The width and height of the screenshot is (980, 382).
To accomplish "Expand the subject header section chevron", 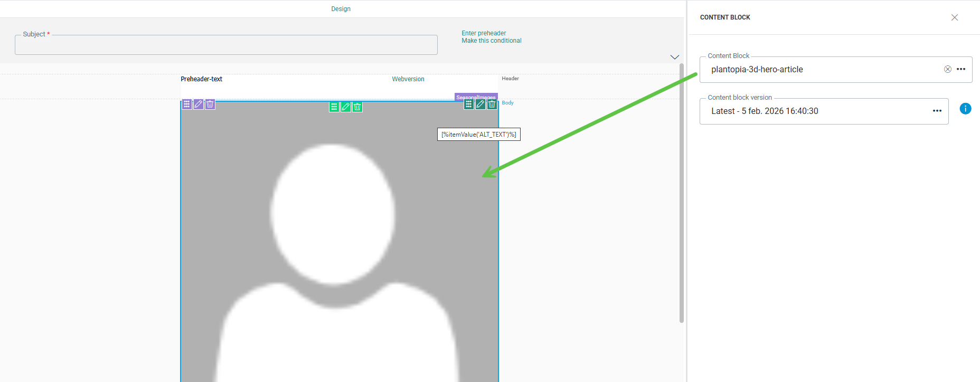I will 674,57.
